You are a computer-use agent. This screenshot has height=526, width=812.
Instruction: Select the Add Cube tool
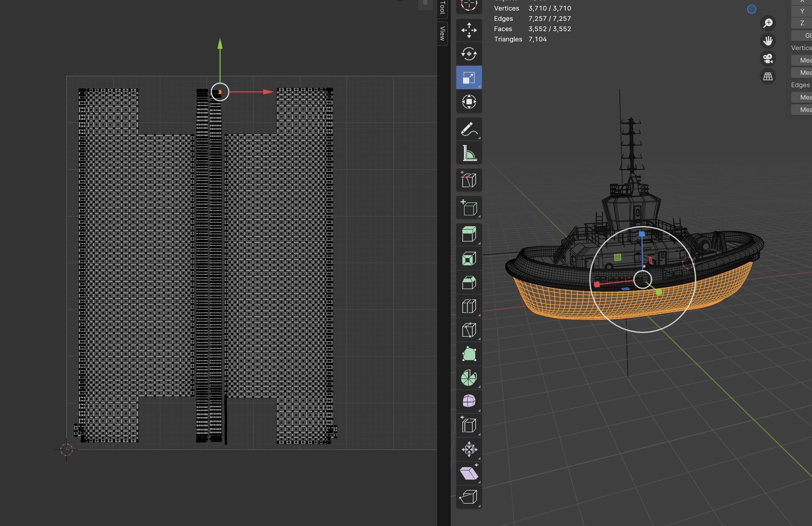pos(469,207)
